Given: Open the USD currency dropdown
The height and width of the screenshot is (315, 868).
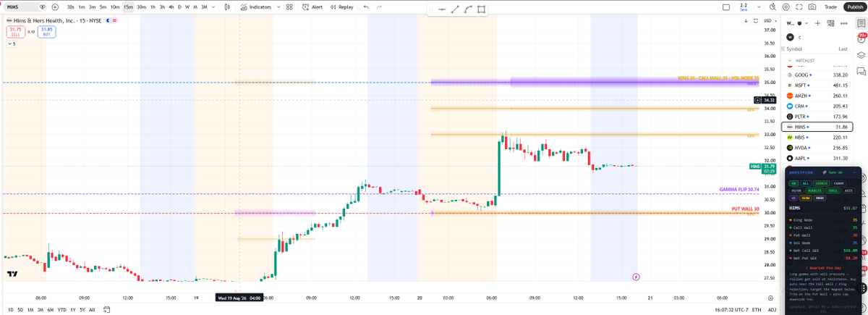Looking at the screenshot, I should click(770, 21).
